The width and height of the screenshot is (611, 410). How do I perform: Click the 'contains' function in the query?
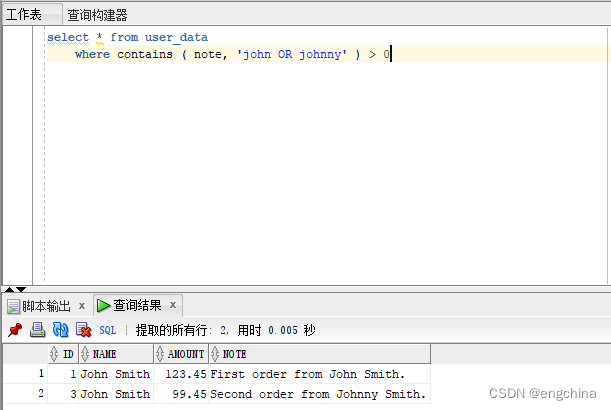point(145,54)
